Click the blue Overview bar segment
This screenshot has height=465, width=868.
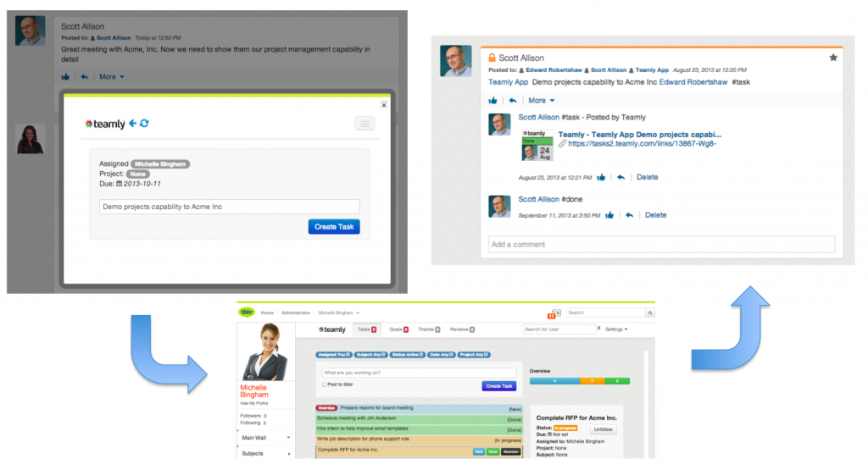pyautogui.click(x=554, y=381)
